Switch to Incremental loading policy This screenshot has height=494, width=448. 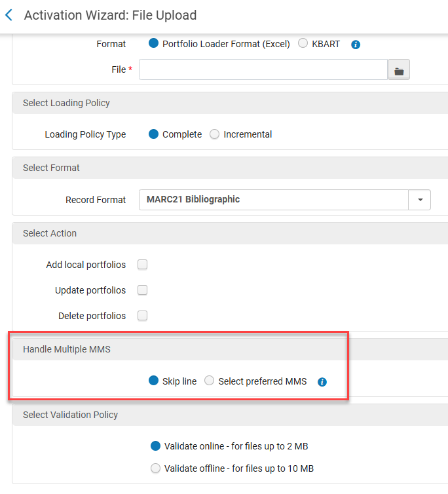click(215, 134)
